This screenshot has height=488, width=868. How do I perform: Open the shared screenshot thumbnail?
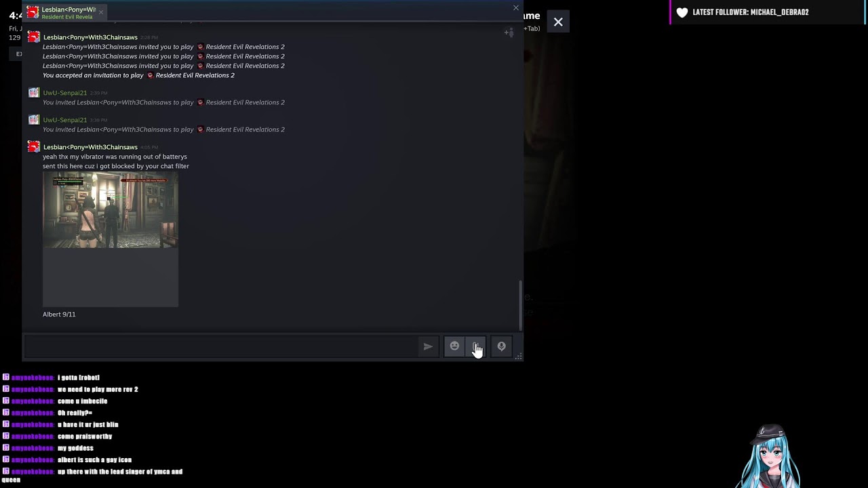coord(111,210)
